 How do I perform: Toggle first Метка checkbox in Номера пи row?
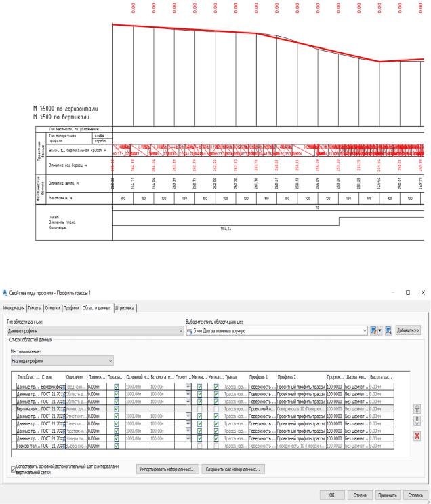point(199,438)
